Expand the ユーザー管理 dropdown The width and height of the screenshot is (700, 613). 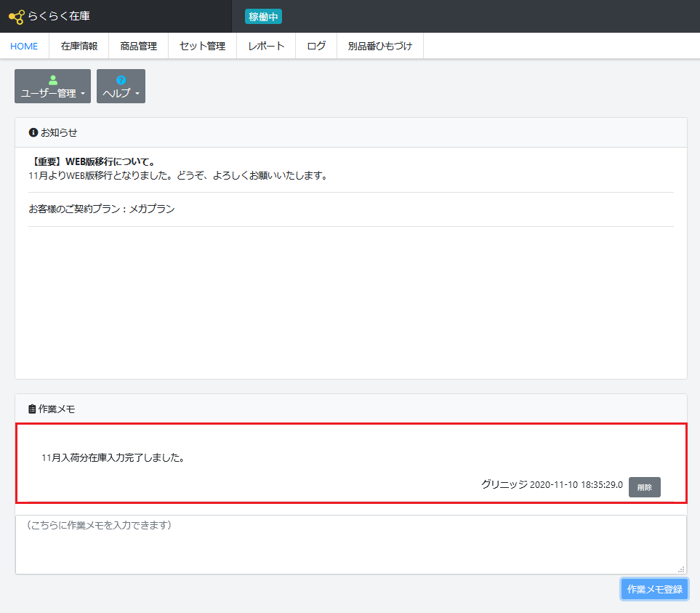point(52,86)
